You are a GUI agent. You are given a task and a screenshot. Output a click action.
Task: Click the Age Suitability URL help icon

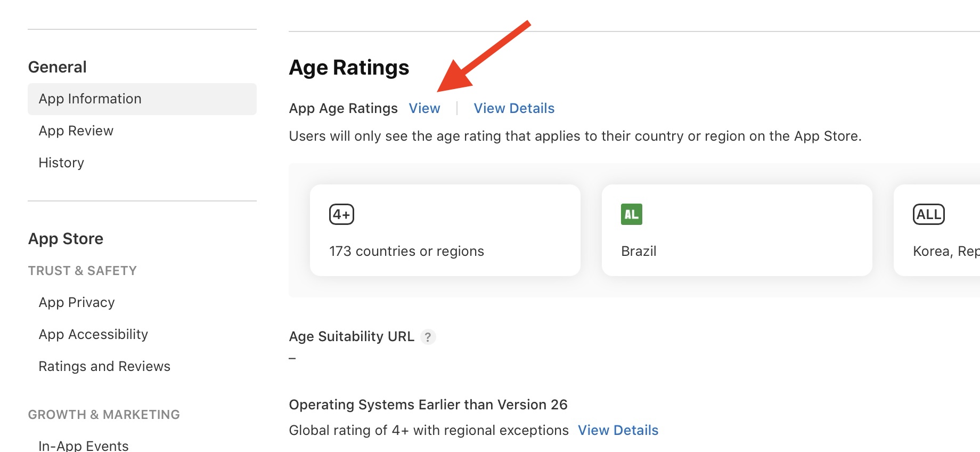coord(428,337)
